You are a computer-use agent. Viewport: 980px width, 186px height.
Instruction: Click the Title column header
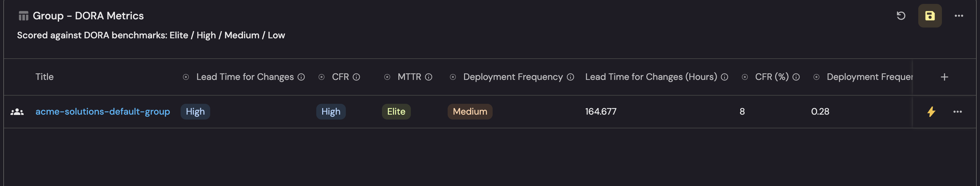coord(45,77)
